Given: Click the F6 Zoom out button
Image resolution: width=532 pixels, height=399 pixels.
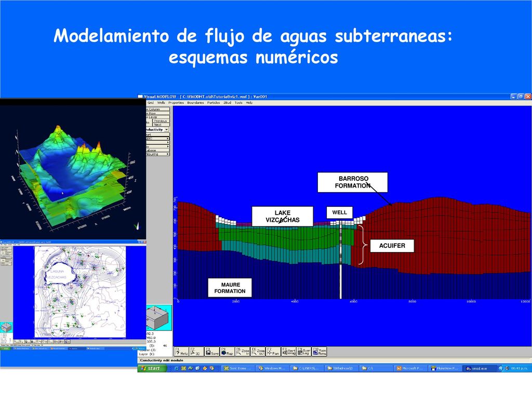Looking at the screenshot, I should click(x=258, y=352).
